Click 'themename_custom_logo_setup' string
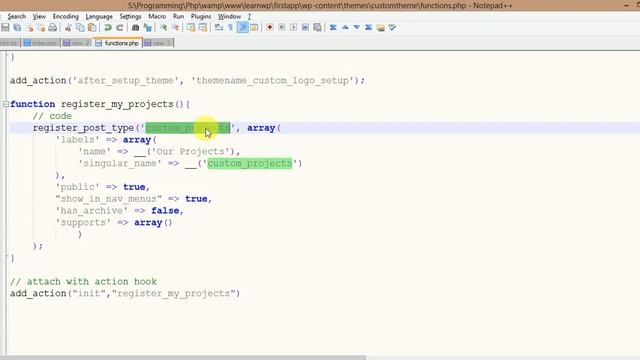The width and height of the screenshot is (640, 360). tap(272, 80)
